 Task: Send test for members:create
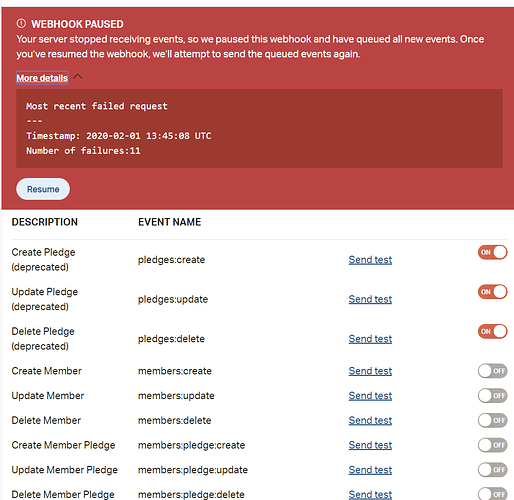click(370, 371)
